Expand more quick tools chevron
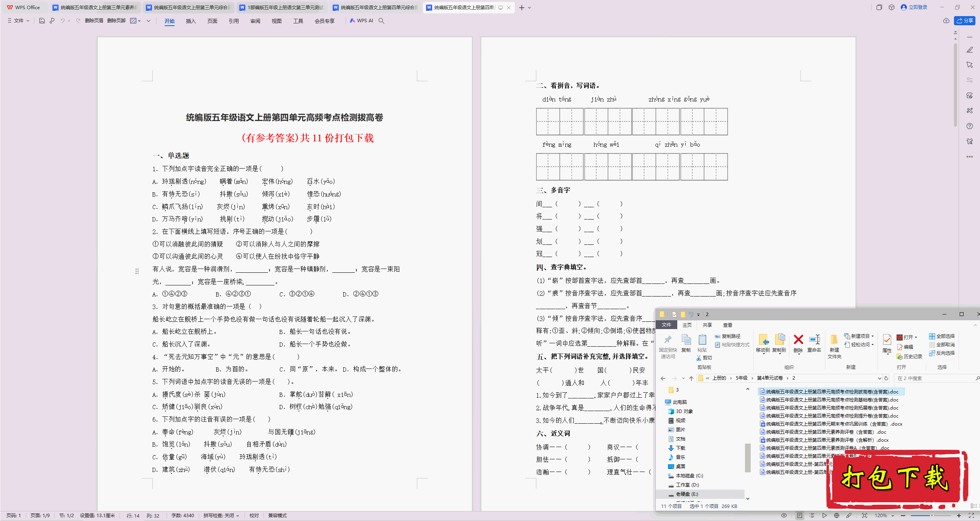 (149, 21)
